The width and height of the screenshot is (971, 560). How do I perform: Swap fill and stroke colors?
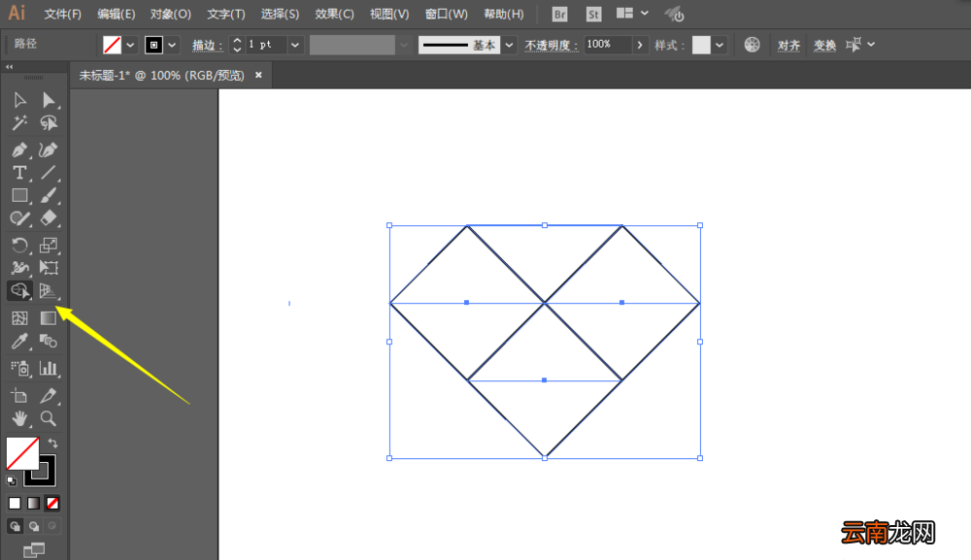pos(53,443)
